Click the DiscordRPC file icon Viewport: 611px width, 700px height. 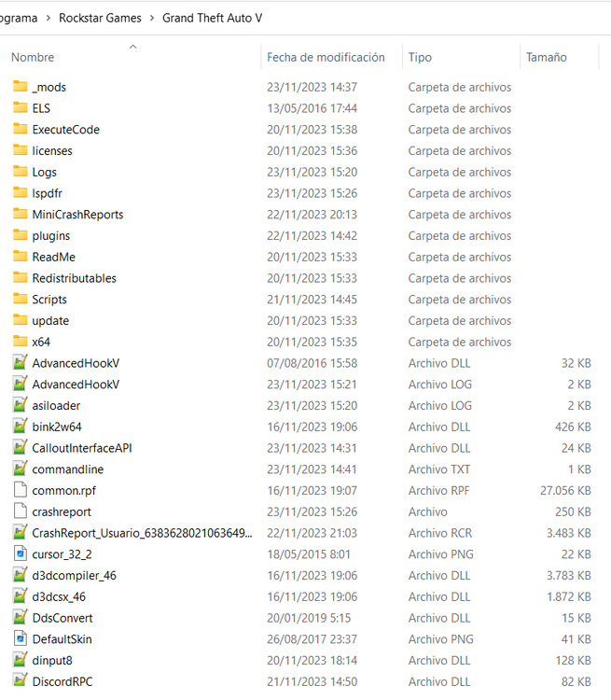pos(21,681)
